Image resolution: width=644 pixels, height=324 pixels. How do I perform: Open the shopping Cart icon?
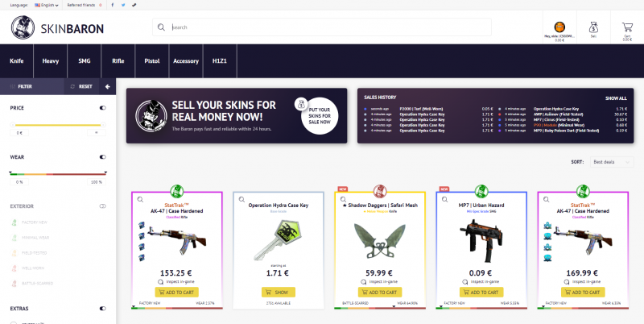(627, 27)
